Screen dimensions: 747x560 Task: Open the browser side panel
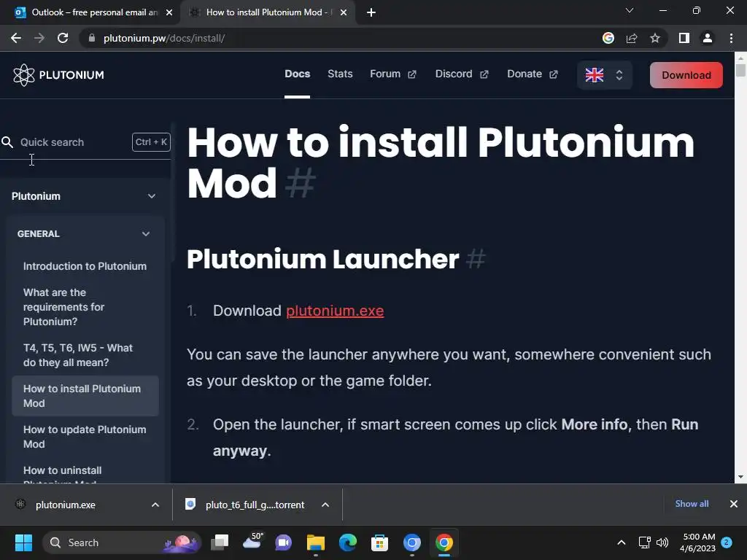(x=684, y=38)
